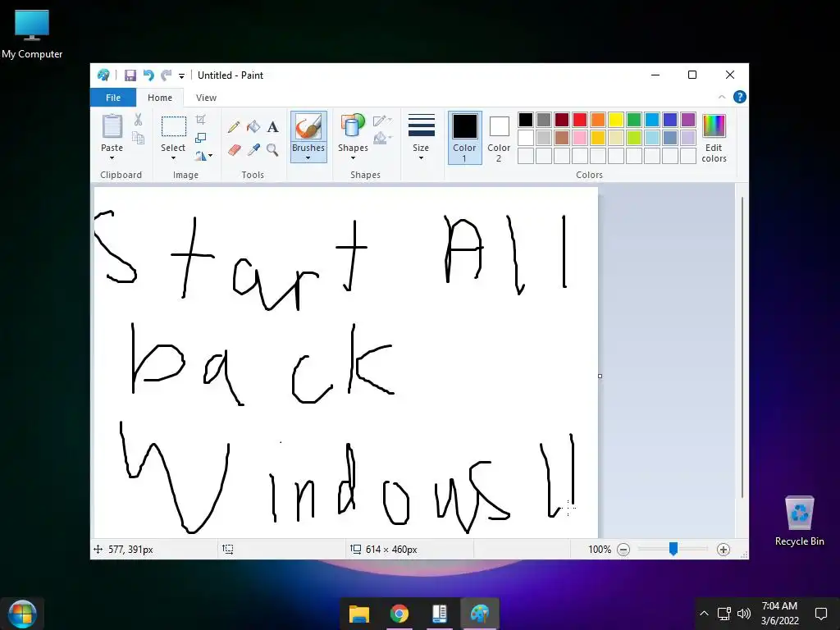
Task: Pick the orange color swatch
Action: (598, 120)
